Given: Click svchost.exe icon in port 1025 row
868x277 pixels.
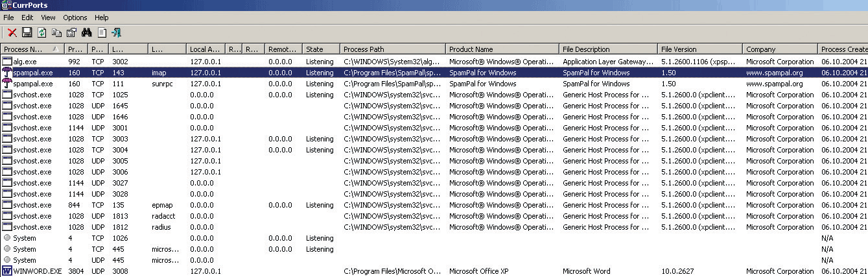Looking at the screenshot, I should tap(7, 95).
